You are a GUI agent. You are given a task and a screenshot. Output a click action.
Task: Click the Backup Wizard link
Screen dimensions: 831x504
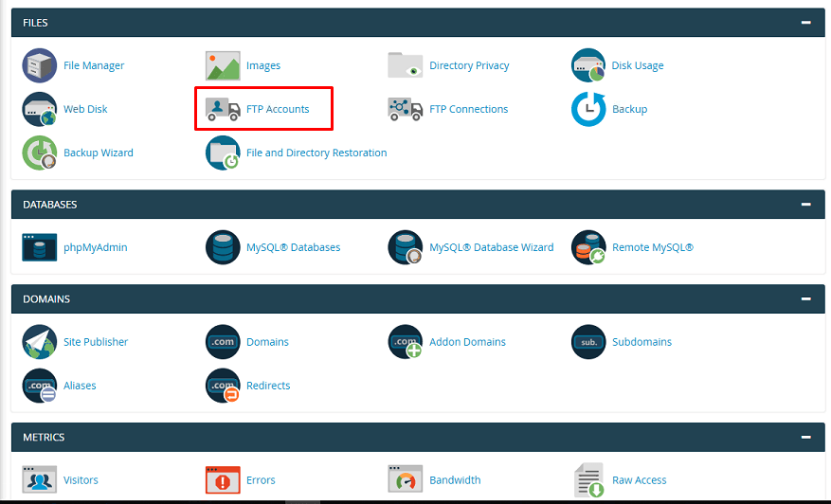(x=99, y=153)
